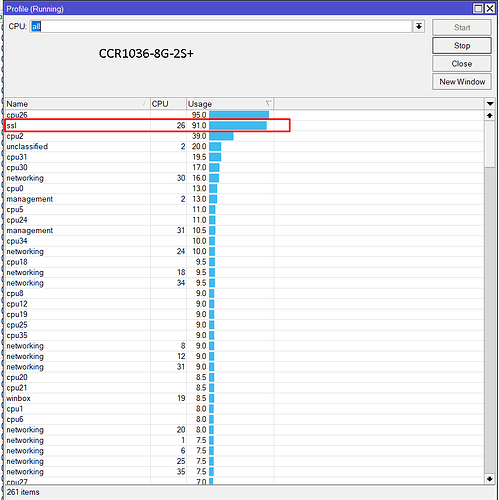The width and height of the screenshot is (499, 500).
Task: Click the usage bar of cpu26
Action: coord(239,115)
